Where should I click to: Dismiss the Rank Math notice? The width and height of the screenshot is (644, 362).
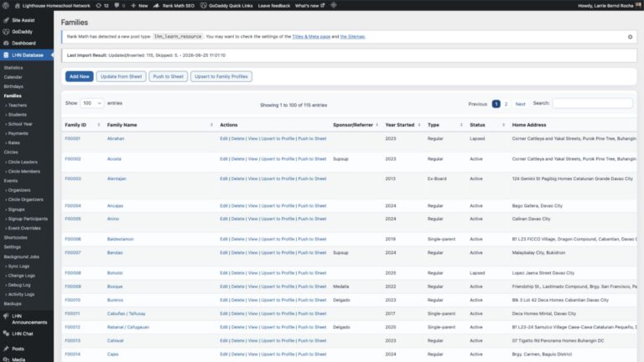tap(630, 37)
